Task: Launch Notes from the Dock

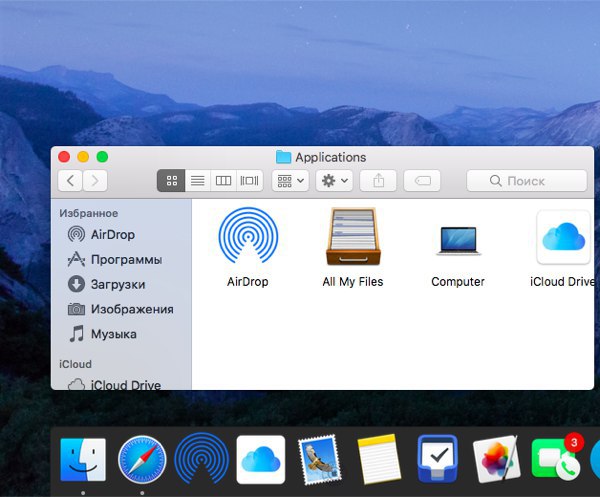Action: pos(379,460)
